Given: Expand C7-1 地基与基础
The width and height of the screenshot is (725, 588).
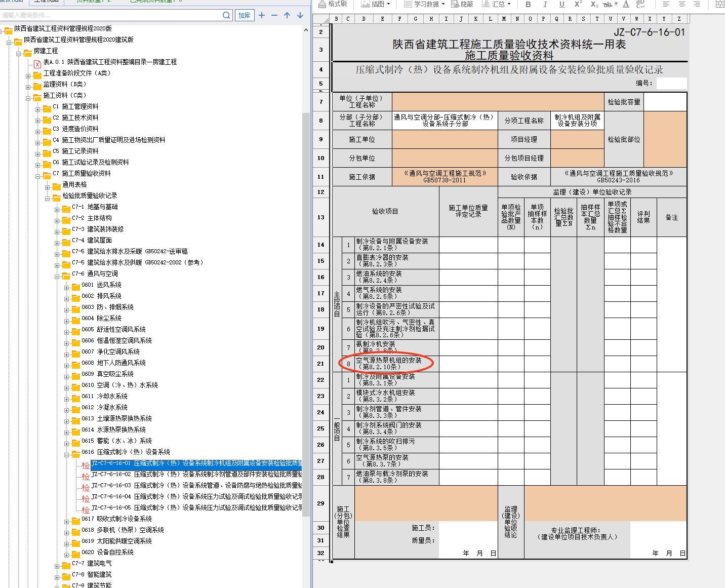Looking at the screenshot, I should click(57, 209).
